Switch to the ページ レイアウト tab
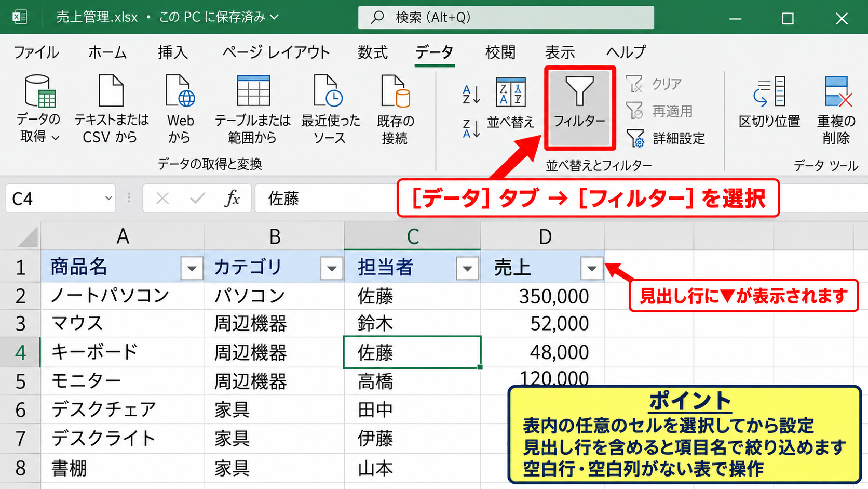This screenshot has width=868, height=489. [x=276, y=52]
